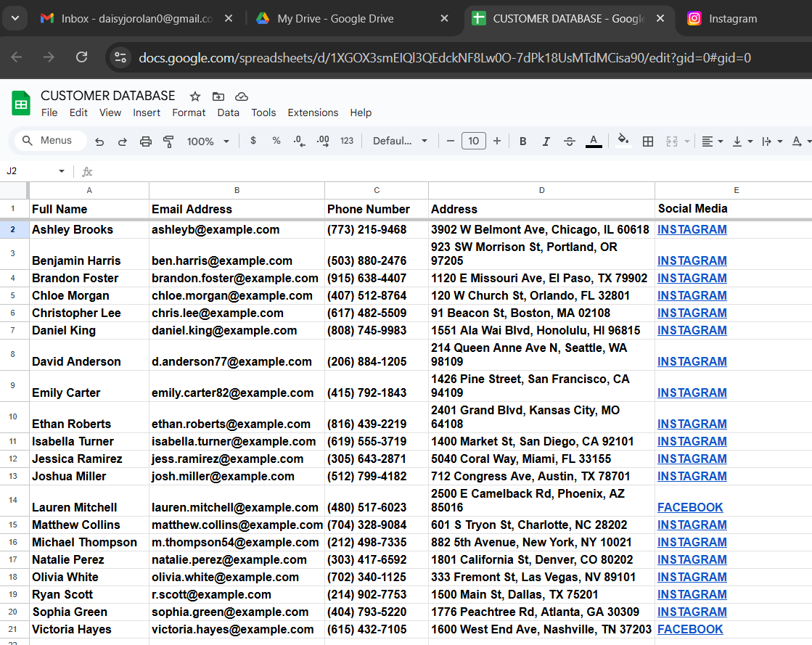Open the Extensions menu
The image size is (812, 645).
[x=313, y=112]
